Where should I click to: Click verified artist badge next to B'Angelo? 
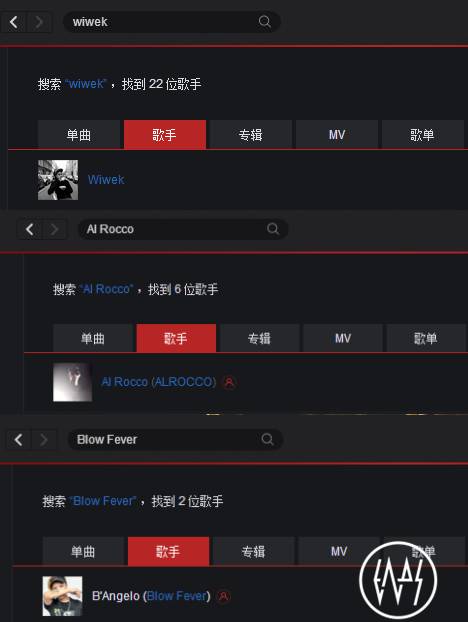coord(223,596)
